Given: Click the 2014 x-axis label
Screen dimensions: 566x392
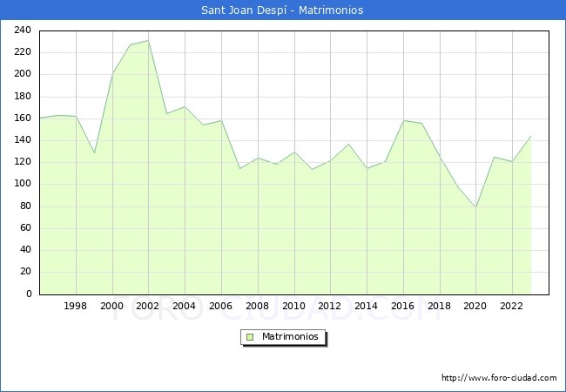Looking at the screenshot, I should pos(366,306).
